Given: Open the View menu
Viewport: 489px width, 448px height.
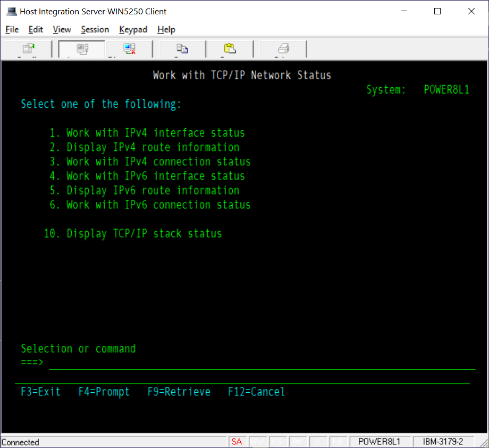Looking at the screenshot, I should tap(62, 29).
